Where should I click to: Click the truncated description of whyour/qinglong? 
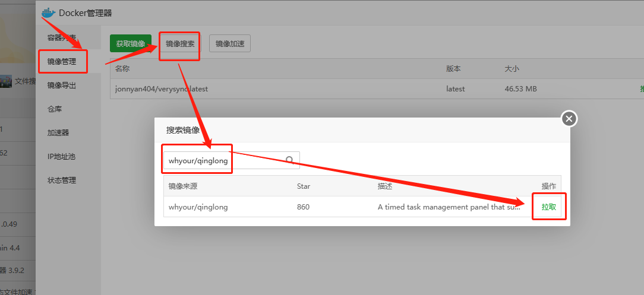449,207
